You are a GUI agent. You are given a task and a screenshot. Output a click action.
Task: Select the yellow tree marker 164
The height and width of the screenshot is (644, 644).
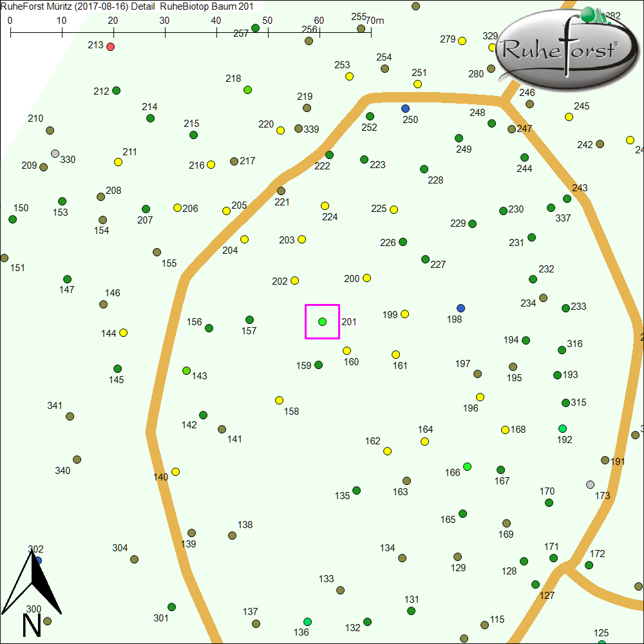425,441
